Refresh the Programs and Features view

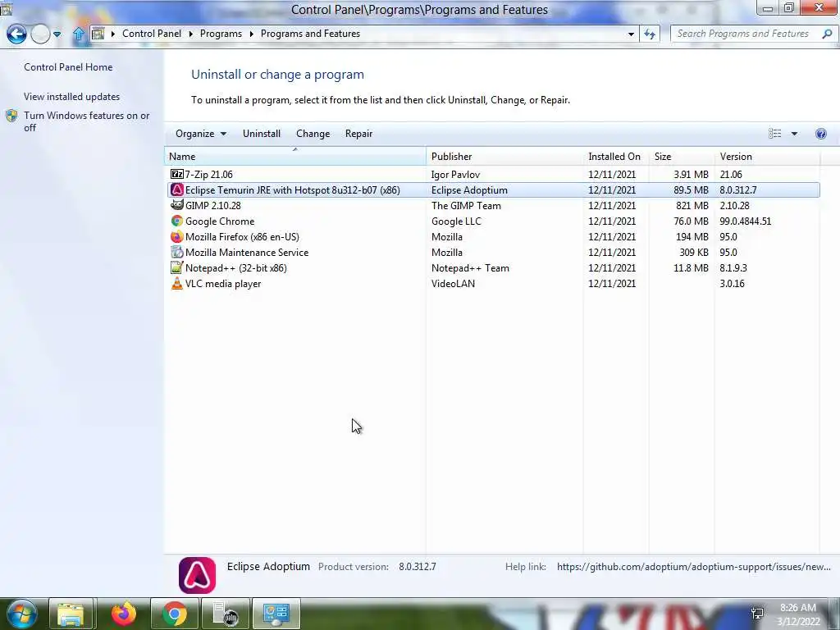tap(650, 34)
